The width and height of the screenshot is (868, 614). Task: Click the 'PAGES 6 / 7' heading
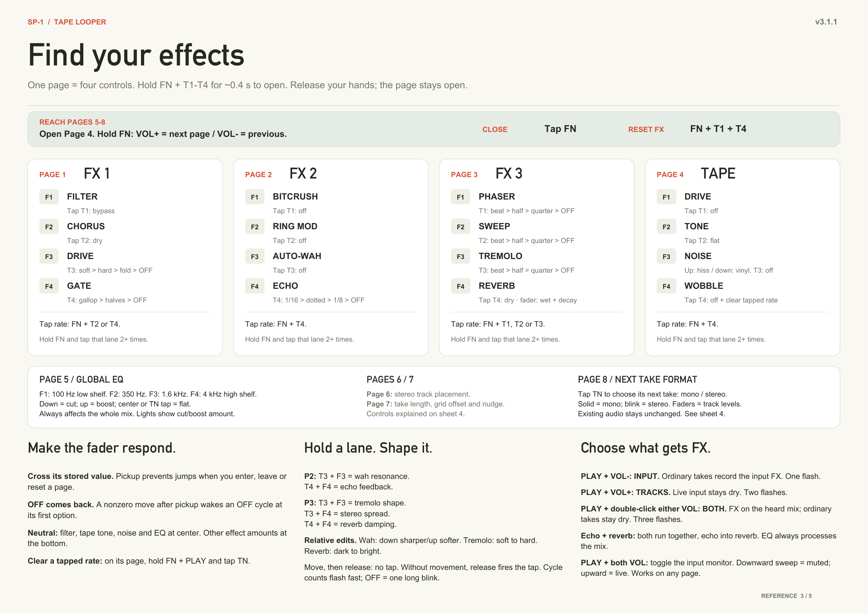click(x=390, y=379)
